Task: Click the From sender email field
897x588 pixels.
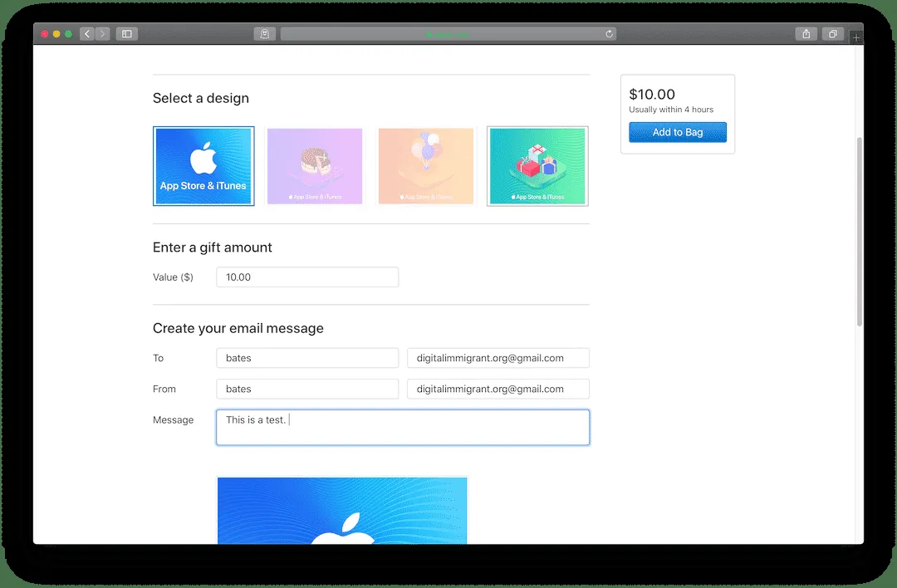Action: click(498, 389)
